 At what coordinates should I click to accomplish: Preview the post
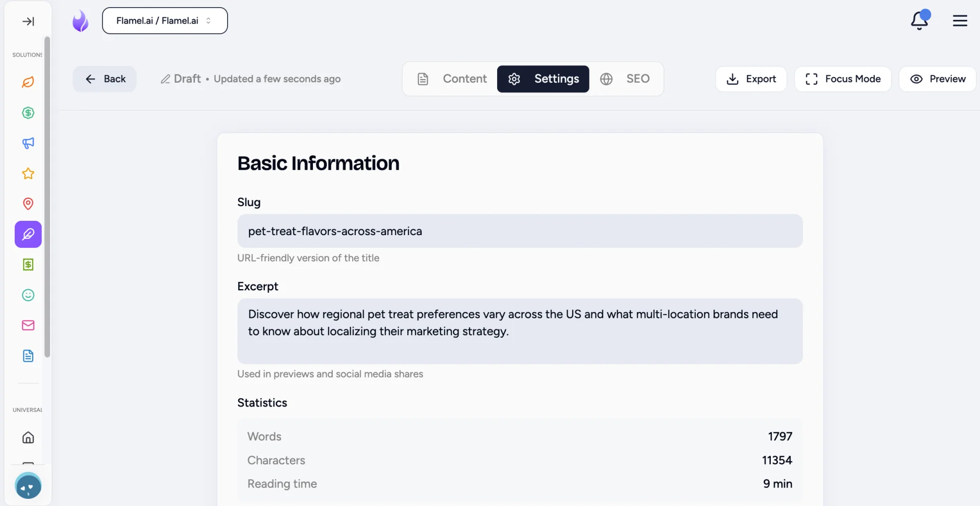tap(938, 79)
